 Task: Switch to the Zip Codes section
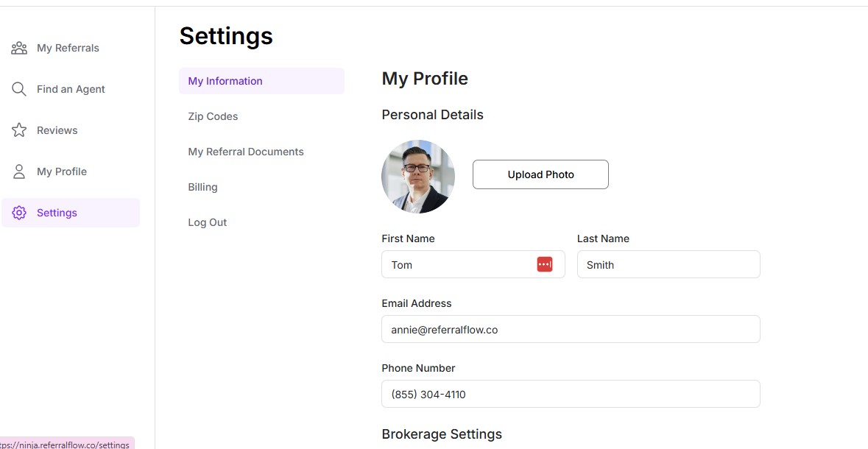pos(213,116)
